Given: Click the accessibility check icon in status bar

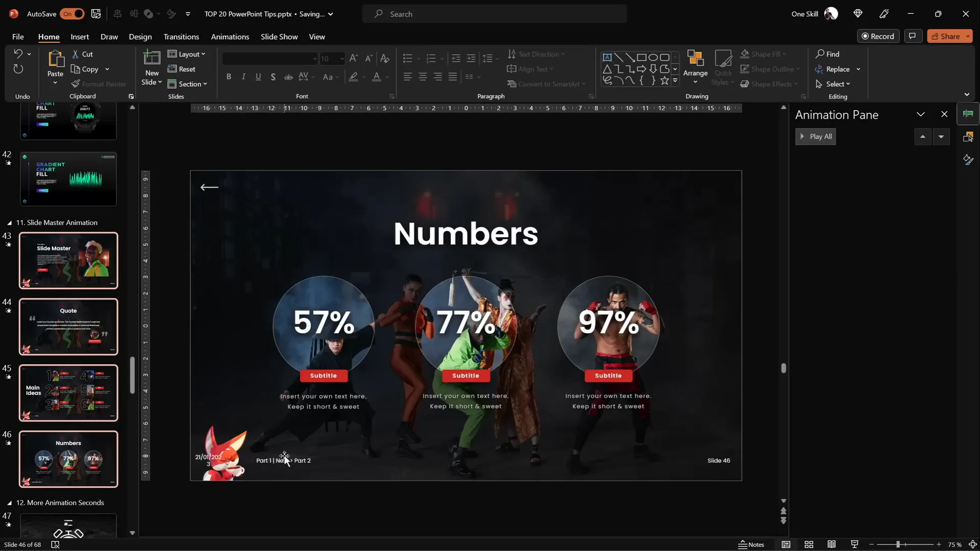Looking at the screenshot, I should [x=56, y=544].
